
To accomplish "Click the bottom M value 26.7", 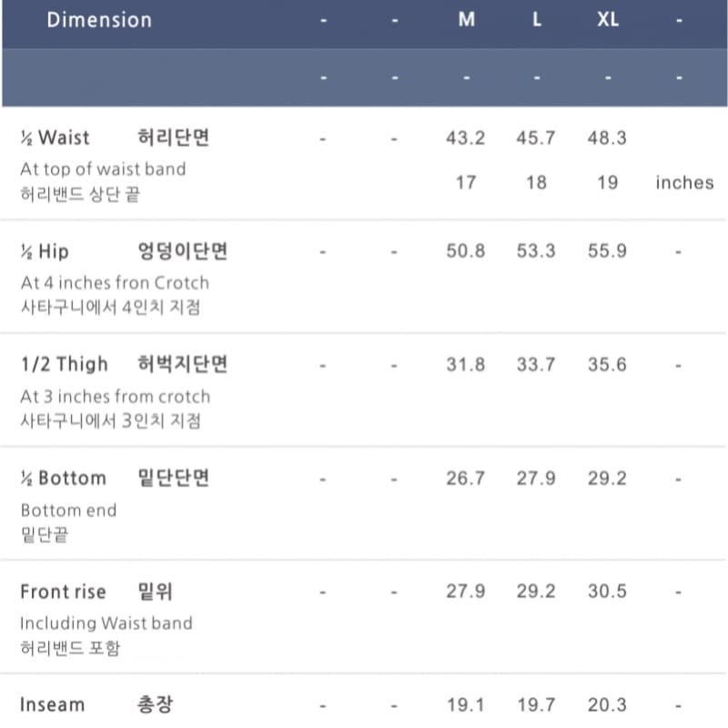I will coord(465,479).
